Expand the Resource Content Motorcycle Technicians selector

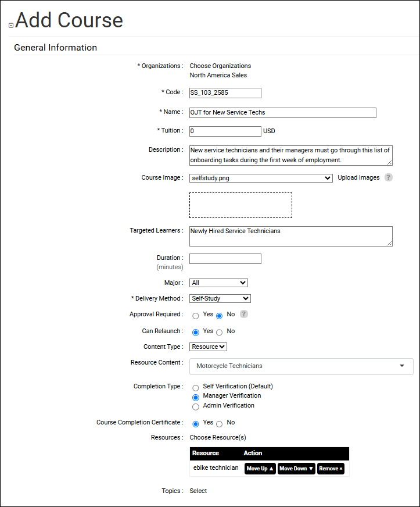click(301, 366)
